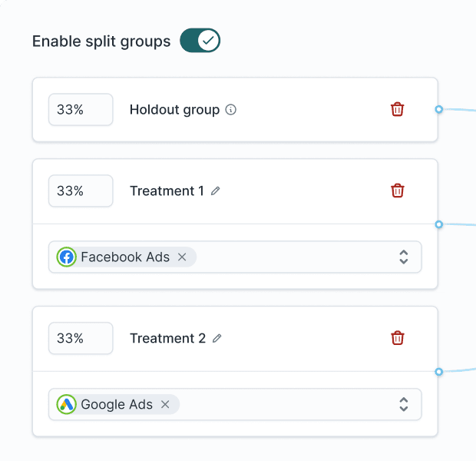Delete the Holdout group
Image resolution: width=476 pixels, height=461 pixels.
pyautogui.click(x=397, y=109)
